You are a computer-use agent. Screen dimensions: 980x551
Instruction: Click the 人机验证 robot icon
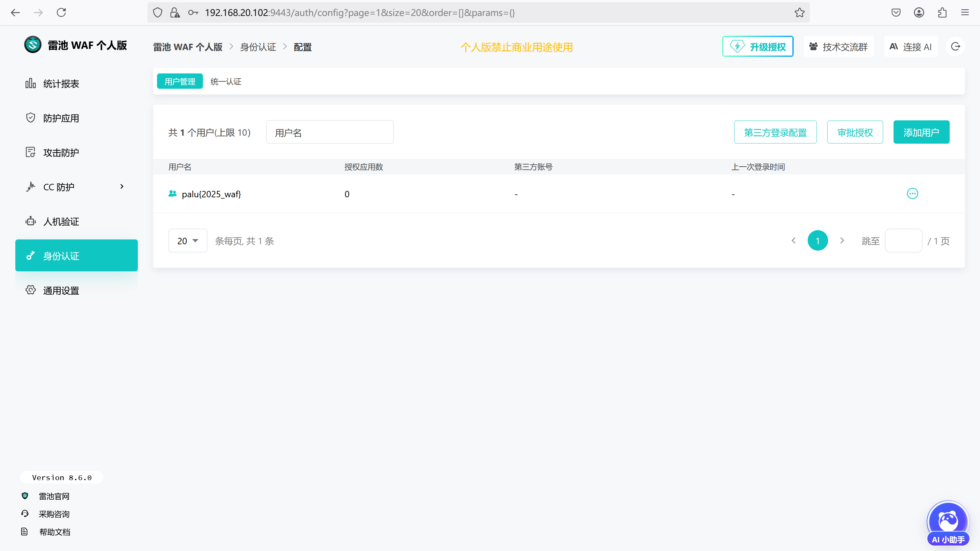[x=30, y=221]
